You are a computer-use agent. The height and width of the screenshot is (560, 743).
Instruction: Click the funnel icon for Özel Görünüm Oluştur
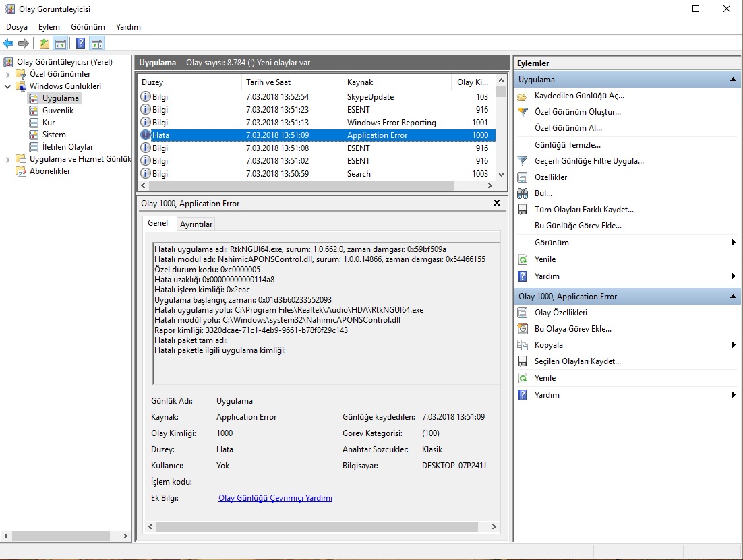[523, 112]
